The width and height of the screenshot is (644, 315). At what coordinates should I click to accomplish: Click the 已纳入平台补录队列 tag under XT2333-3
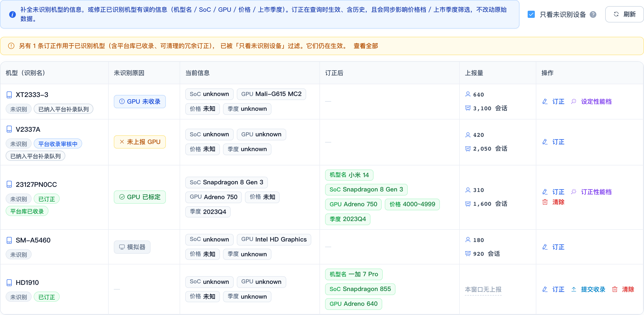click(64, 109)
